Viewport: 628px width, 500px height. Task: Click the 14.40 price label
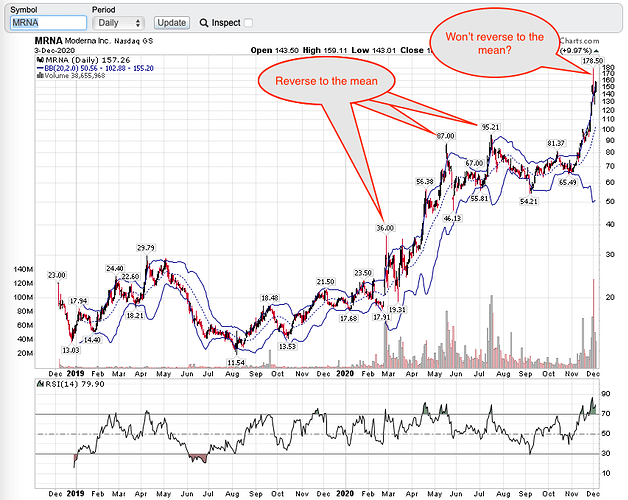coord(92,340)
